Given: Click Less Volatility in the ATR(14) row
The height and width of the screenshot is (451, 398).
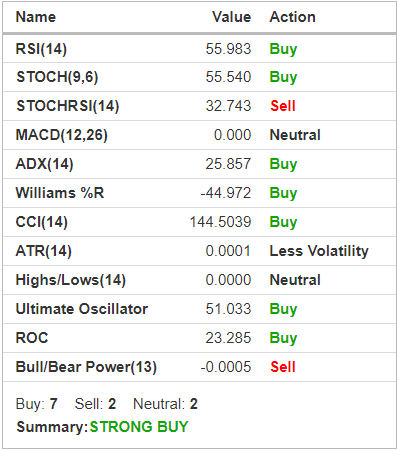Looking at the screenshot, I should (x=319, y=251).
